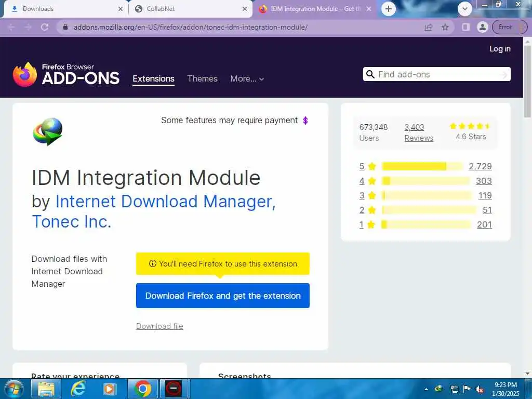This screenshot has width=532, height=399.
Task: Open the Themes menu item
Action: point(202,79)
